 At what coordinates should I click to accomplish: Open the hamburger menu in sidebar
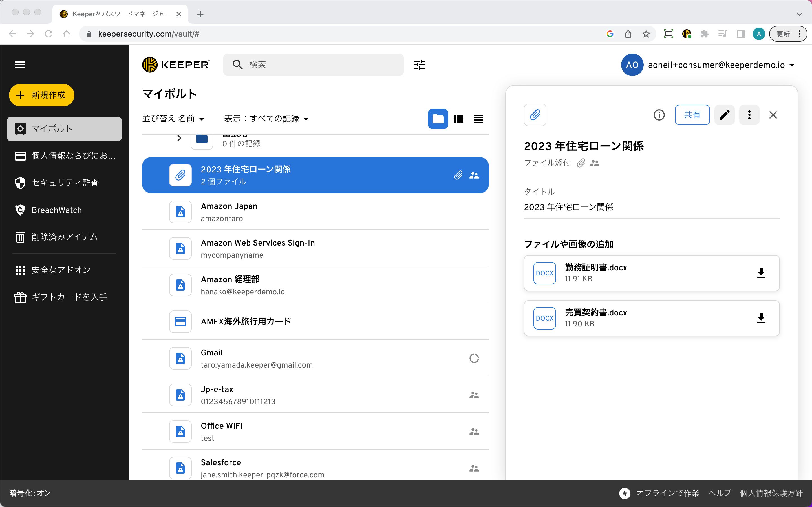(20, 65)
